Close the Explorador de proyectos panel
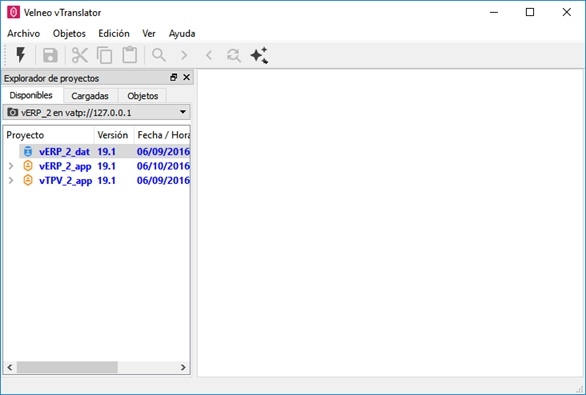The image size is (586, 395). pos(186,77)
